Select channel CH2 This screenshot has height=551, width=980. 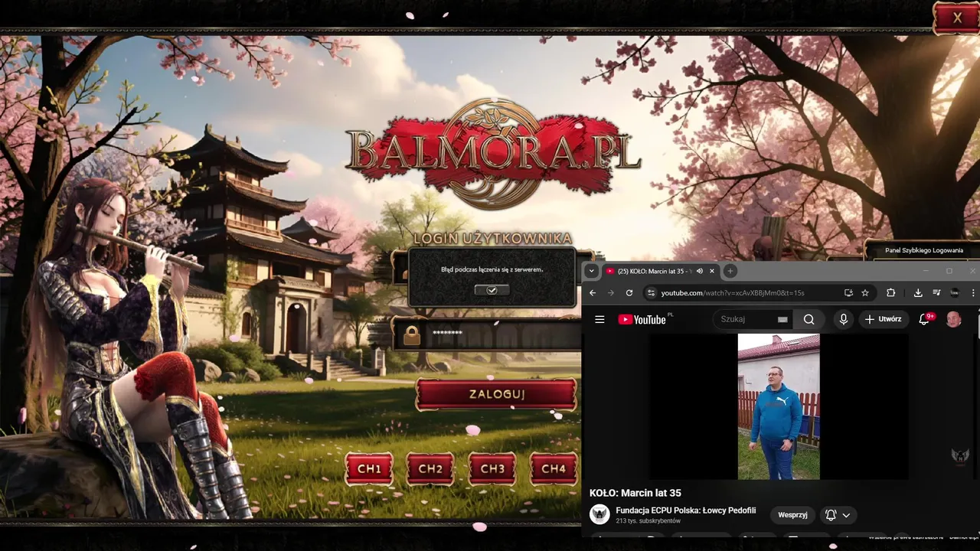tap(430, 468)
